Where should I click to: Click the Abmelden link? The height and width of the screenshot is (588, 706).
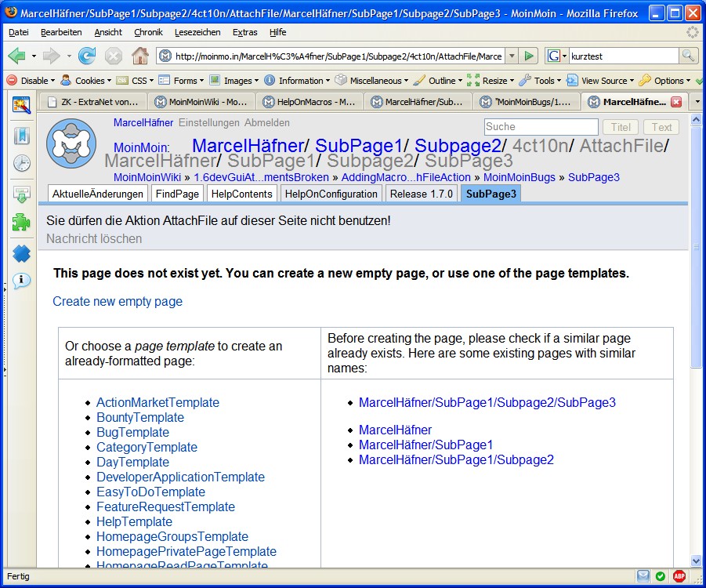pos(267,122)
